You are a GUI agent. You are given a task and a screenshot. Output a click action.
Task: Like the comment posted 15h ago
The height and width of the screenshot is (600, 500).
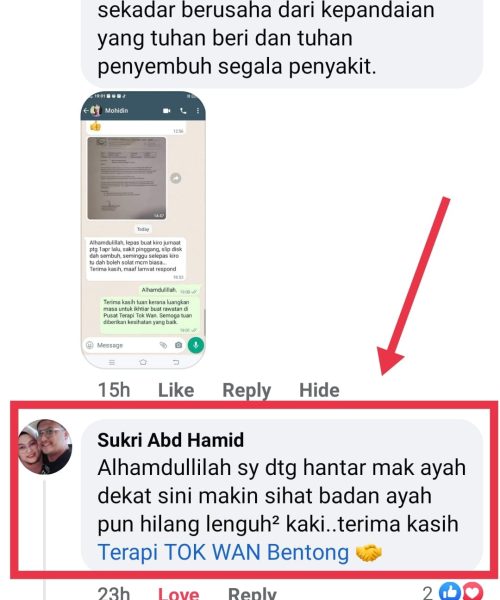176,390
